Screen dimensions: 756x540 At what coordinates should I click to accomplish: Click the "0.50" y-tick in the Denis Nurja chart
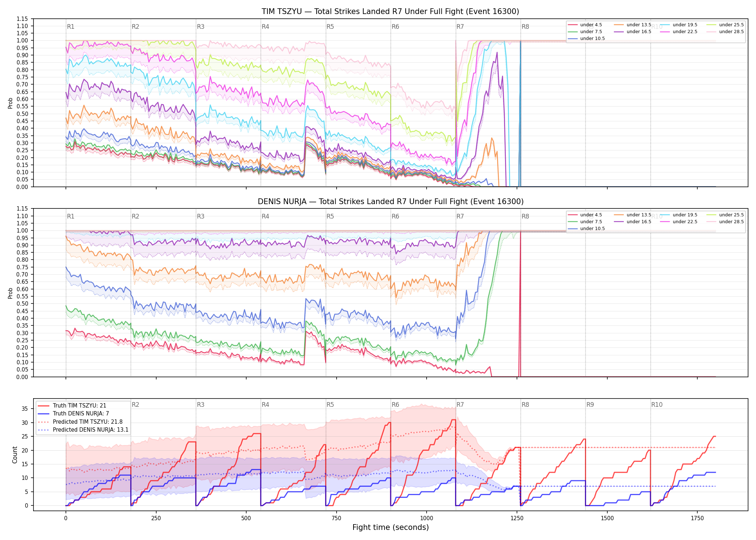[22, 303]
